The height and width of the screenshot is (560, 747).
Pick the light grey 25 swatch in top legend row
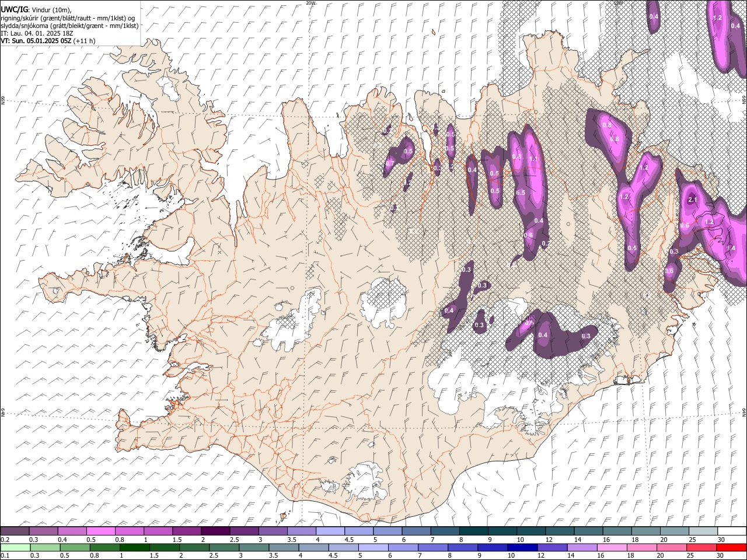point(703,531)
